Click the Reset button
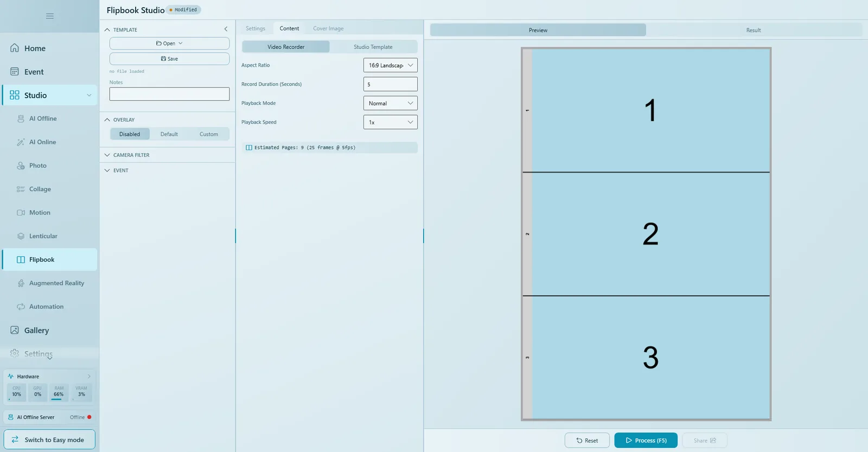Image resolution: width=868 pixels, height=452 pixels. pos(587,440)
